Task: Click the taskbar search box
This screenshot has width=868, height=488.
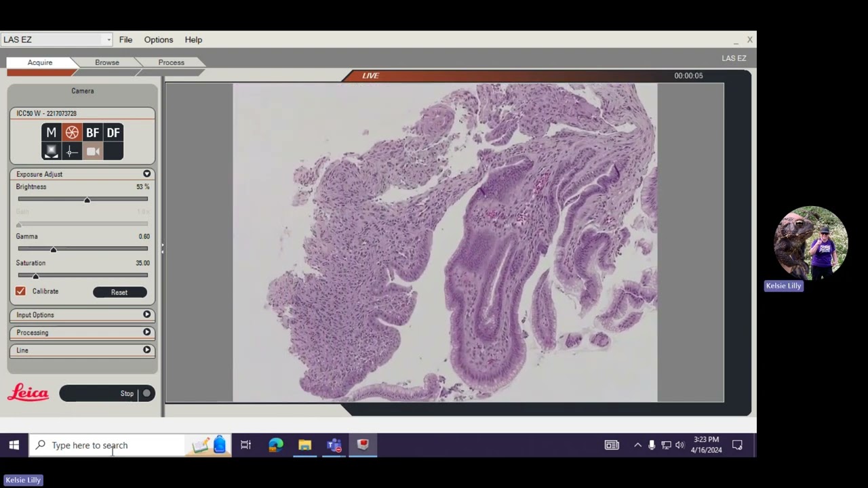Action: 106,445
